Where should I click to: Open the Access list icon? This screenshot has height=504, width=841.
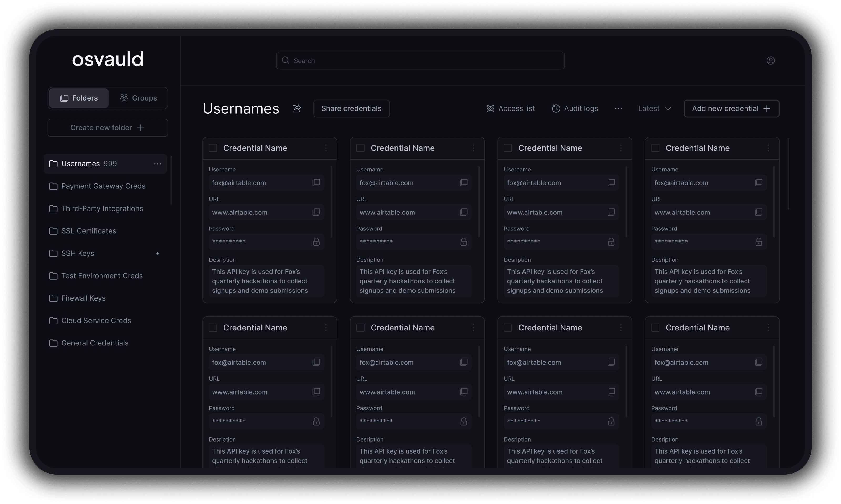pyautogui.click(x=491, y=108)
